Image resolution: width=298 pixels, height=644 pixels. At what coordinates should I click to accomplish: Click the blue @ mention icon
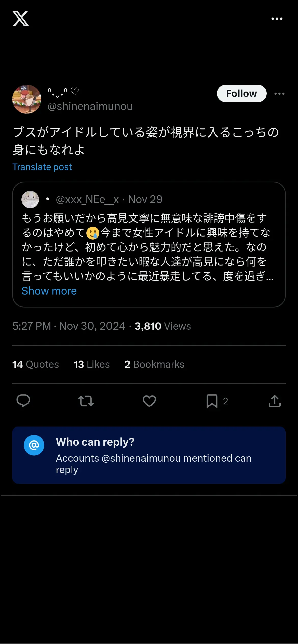click(34, 445)
